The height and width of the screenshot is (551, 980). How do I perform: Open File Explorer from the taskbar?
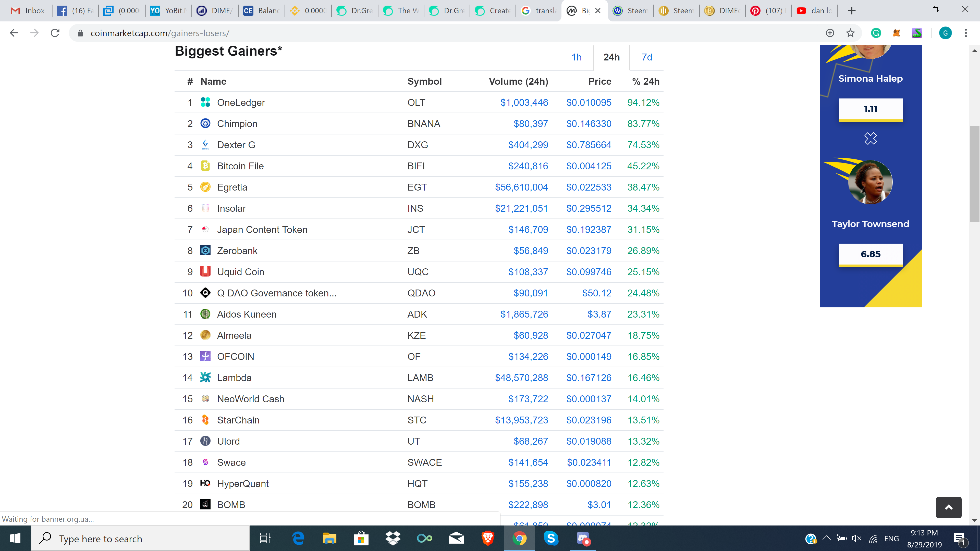pyautogui.click(x=329, y=539)
